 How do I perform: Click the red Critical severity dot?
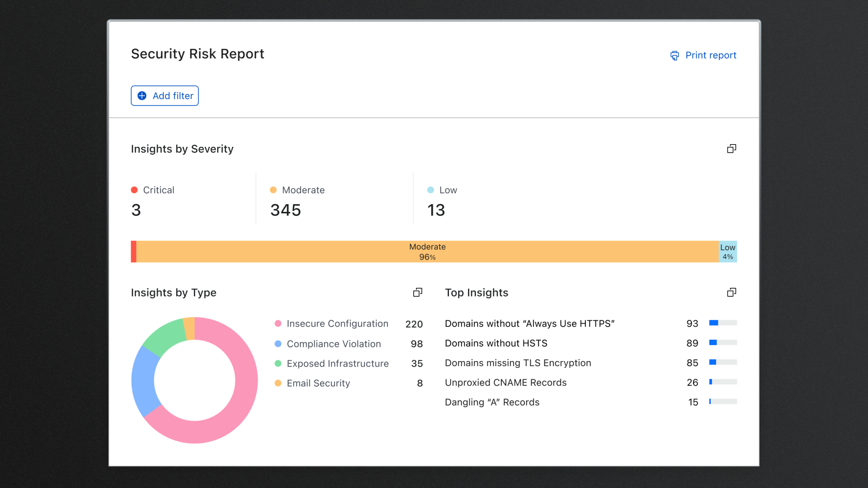pyautogui.click(x=134, y=190)
